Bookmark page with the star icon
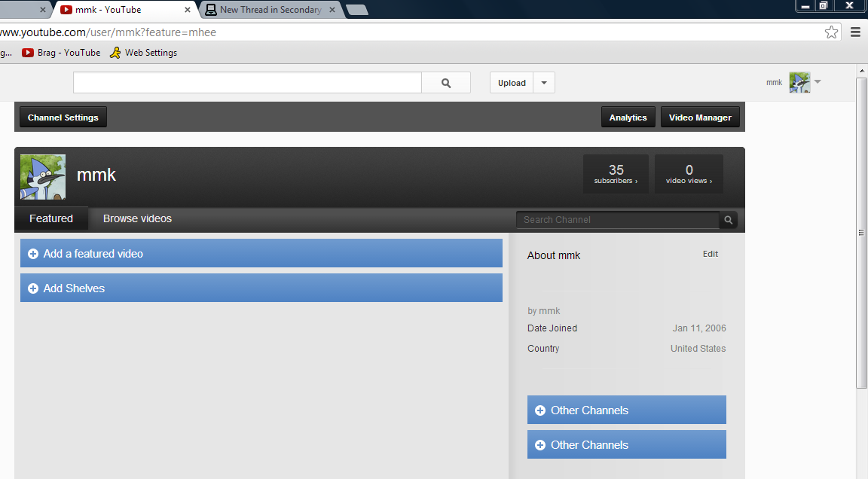Image resolution: width=868 pixels, height=479 pixels. tap(831, 32)
